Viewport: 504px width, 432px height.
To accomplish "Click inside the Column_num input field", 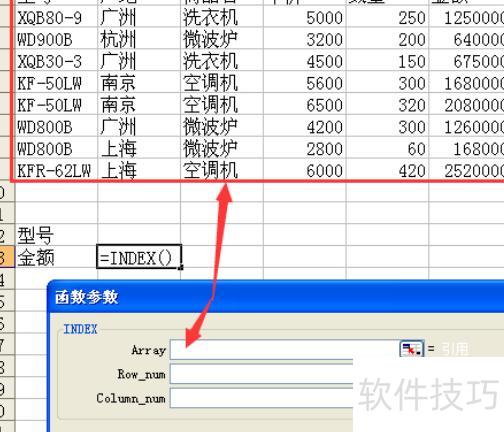I will 261,398.
